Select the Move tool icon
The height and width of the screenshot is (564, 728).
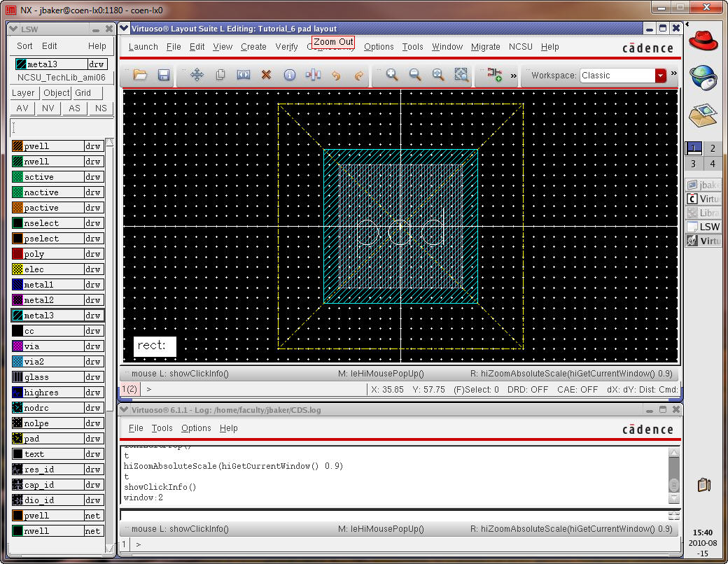(197, 75)
